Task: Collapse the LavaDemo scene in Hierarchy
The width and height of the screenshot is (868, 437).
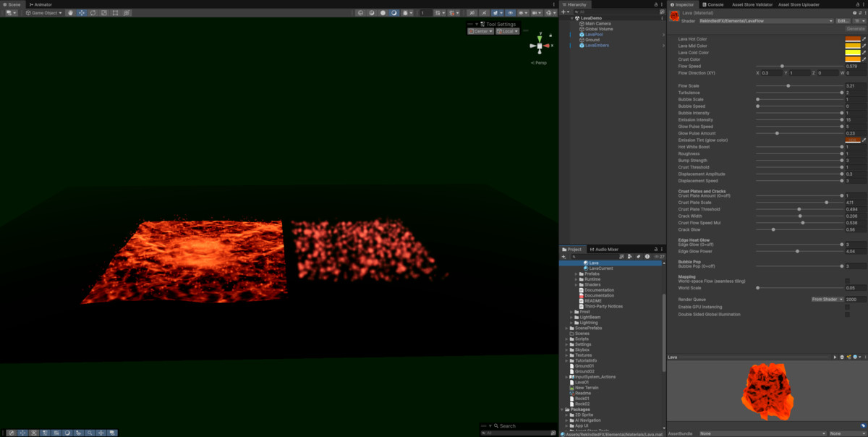Action: (x=572, y=18)
